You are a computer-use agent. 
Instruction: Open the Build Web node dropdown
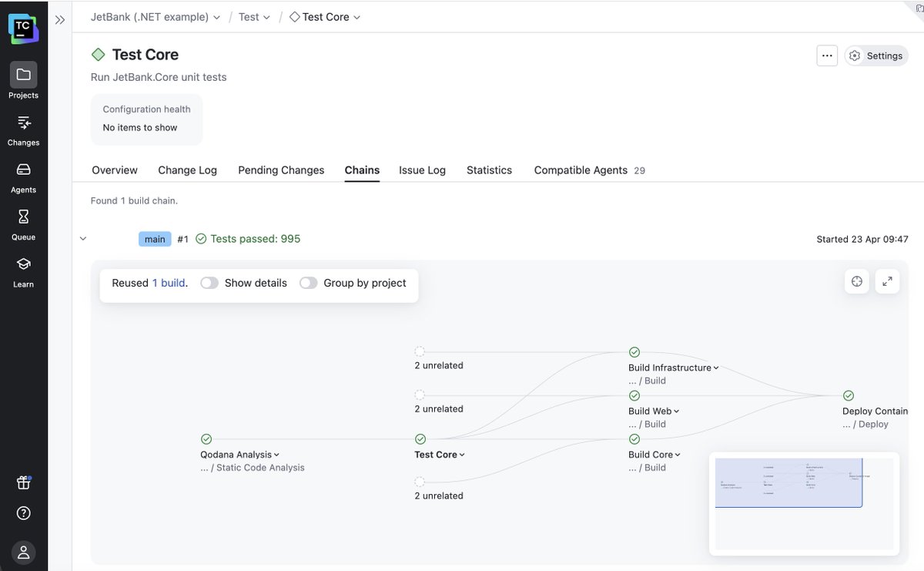[677, 411]
